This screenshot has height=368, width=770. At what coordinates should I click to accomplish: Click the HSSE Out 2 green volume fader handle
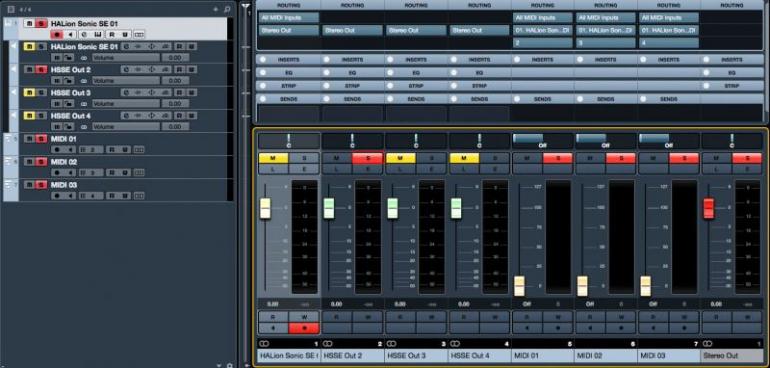click(329, 208)
